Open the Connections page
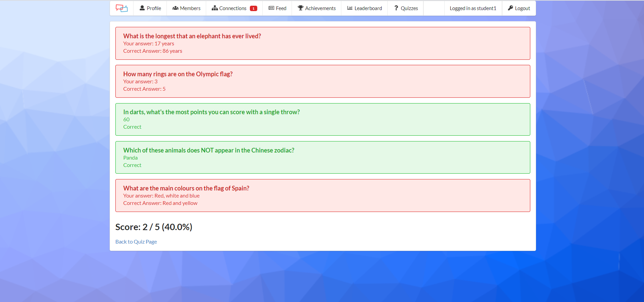The width and height of the screenshot is (644, 302). (234, 8)
